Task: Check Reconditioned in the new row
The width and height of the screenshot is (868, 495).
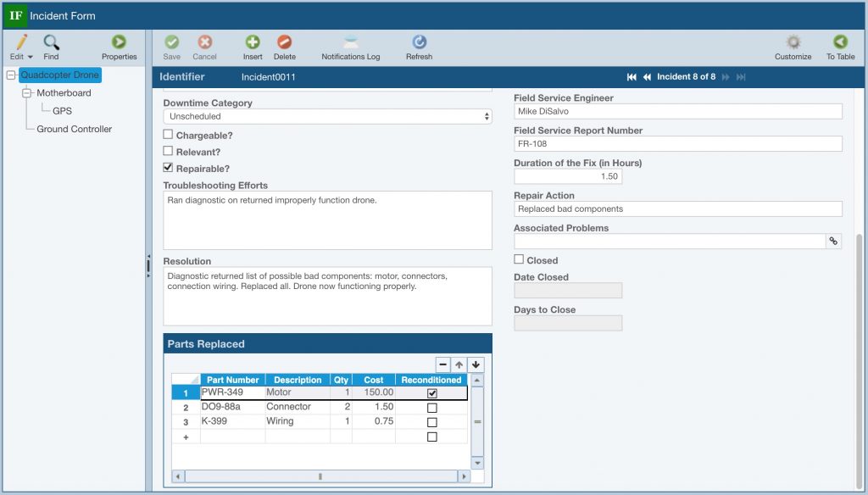Action: tap(432, 437)
